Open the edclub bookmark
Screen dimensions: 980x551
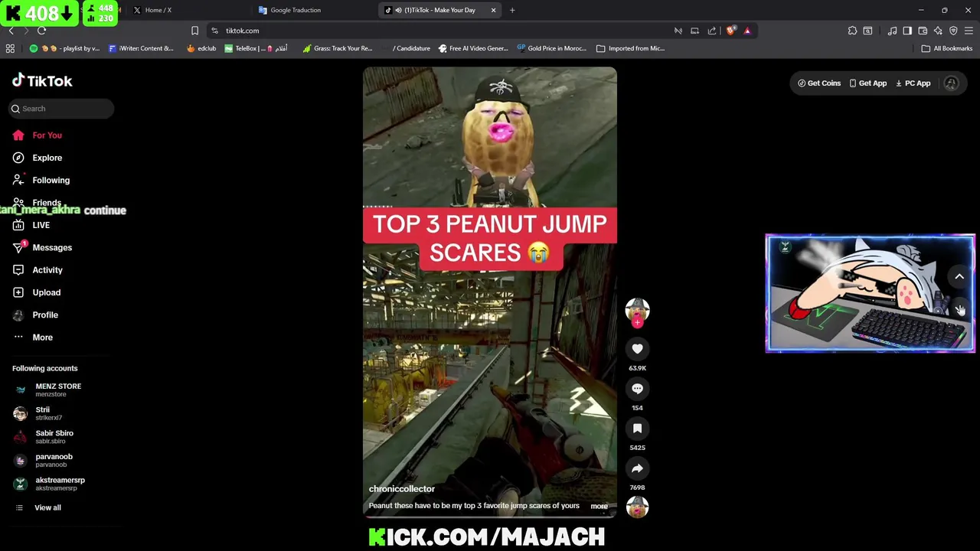pos(201,48)
